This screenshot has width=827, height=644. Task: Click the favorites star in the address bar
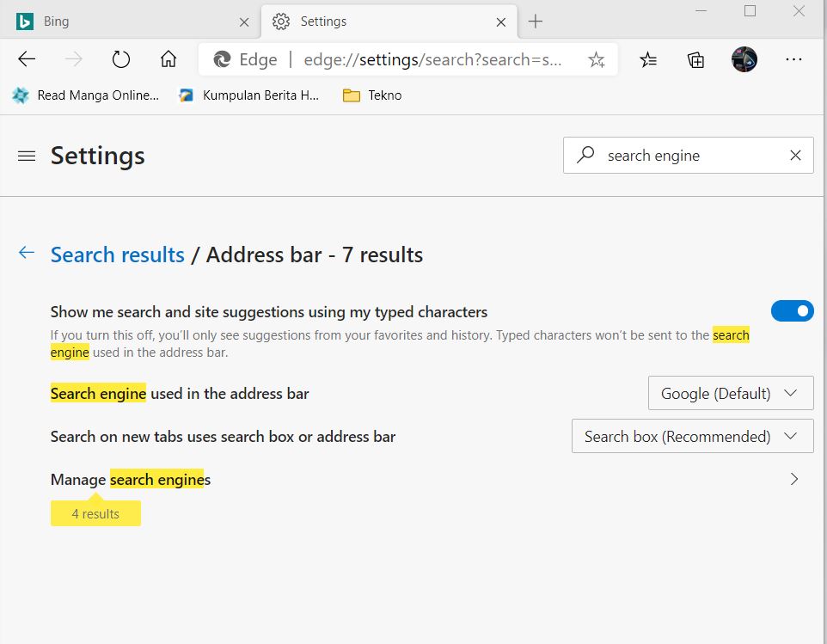pos(597,59)
